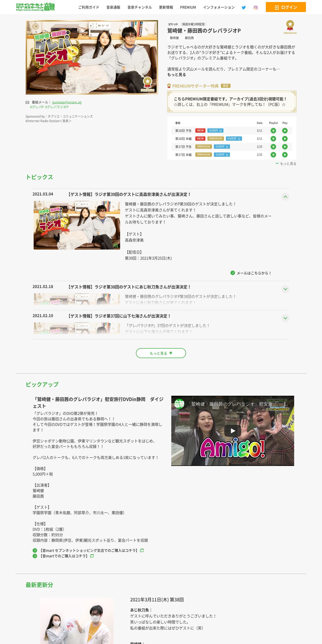Collapse the 2021.03.04 topic entry
This screenshot has height=644, width=322.
(285, 197)
